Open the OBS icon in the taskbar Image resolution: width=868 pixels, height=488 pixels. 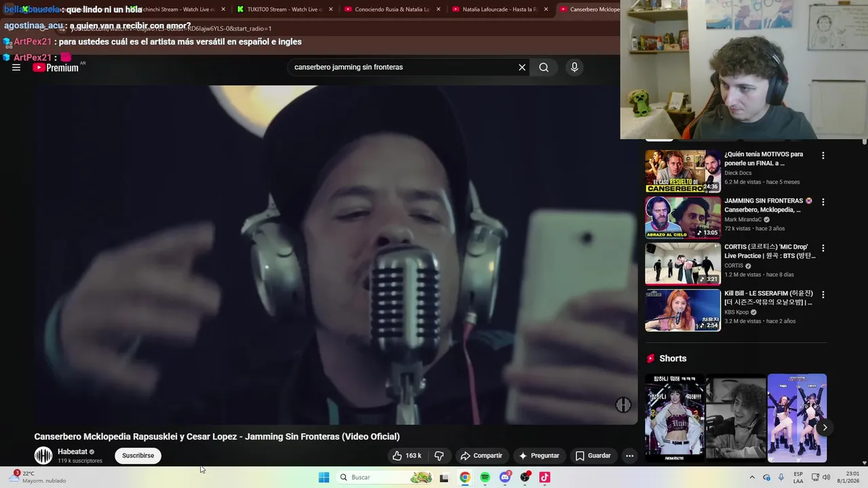525,477
